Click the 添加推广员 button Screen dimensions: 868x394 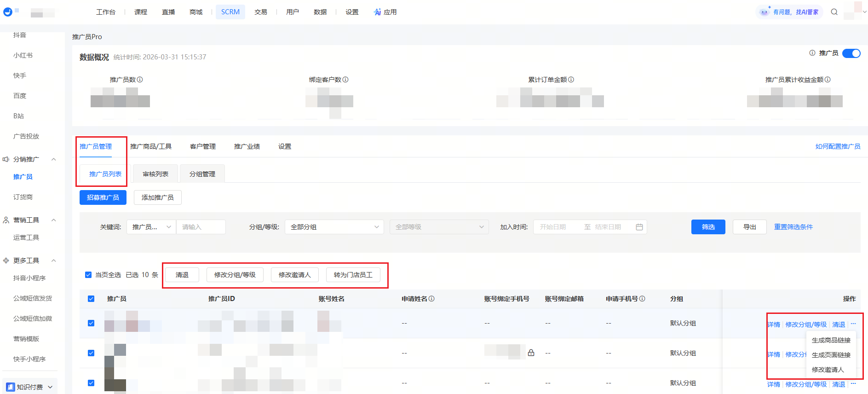click(x=158, y=197)
